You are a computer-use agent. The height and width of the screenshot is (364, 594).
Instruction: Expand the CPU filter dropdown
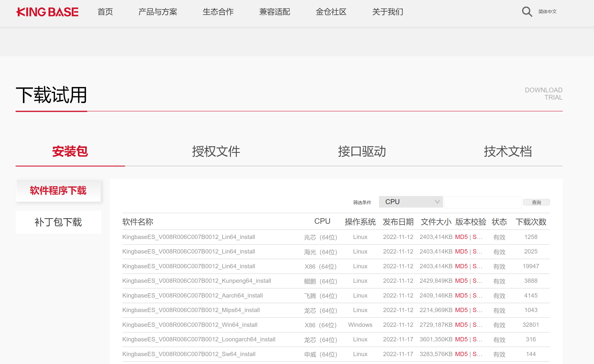tap(411, 202)
